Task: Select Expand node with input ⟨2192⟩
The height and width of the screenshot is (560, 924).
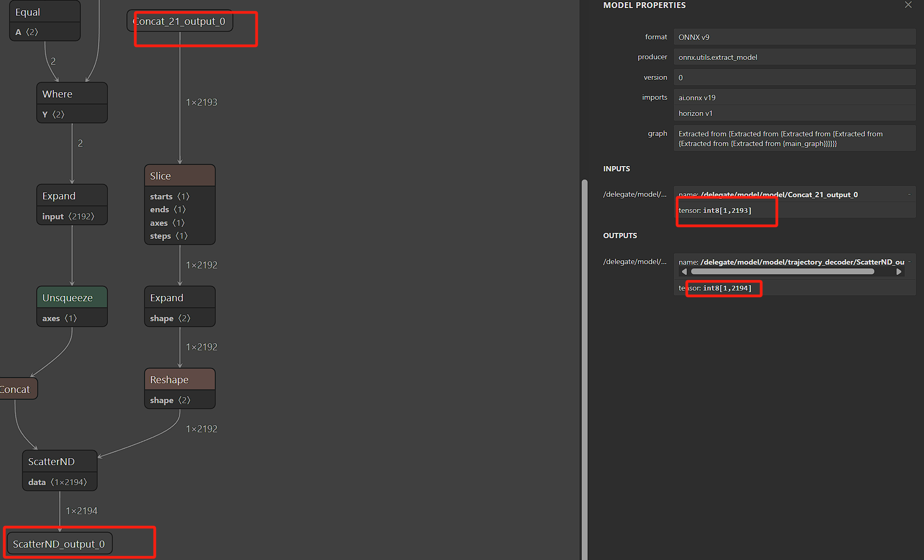Action: tap(72, 196)
